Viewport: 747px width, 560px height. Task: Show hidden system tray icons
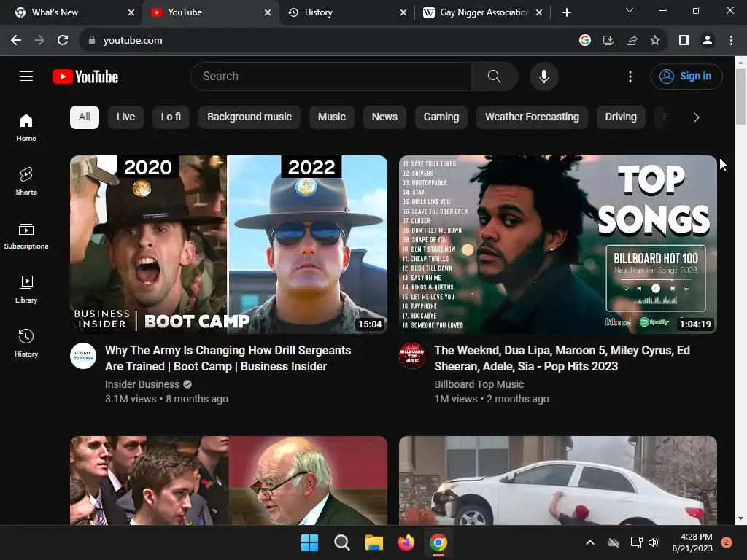[x=589, y=542]
